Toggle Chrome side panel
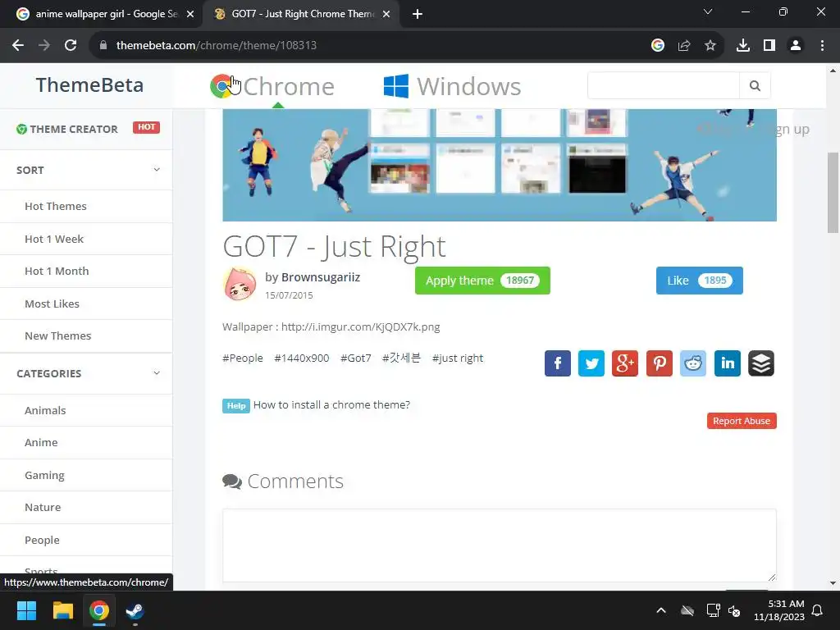This screenshot has width=840, height=630. [769, 46]
